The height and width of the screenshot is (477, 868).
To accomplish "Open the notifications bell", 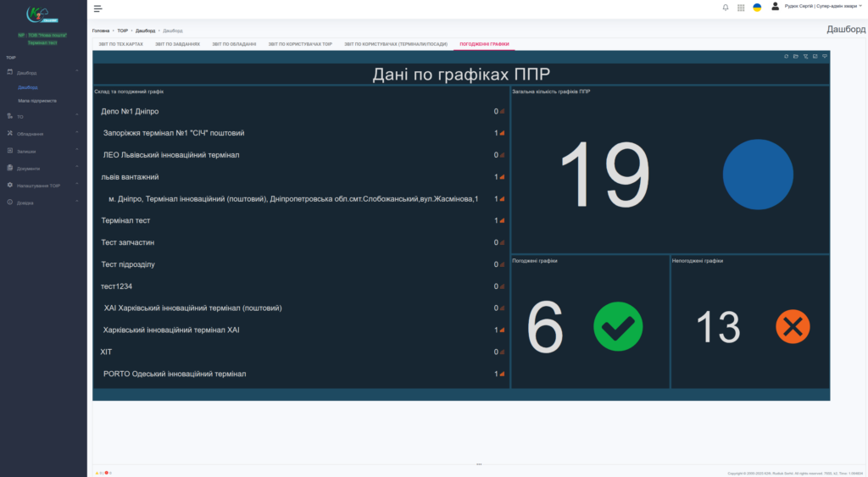I will point(726,8).
